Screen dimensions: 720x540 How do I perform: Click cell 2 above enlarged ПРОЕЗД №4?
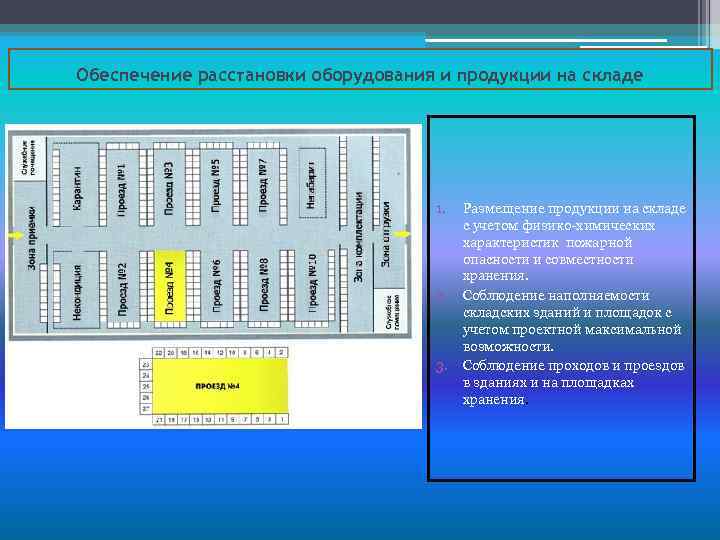click(281, 353)
